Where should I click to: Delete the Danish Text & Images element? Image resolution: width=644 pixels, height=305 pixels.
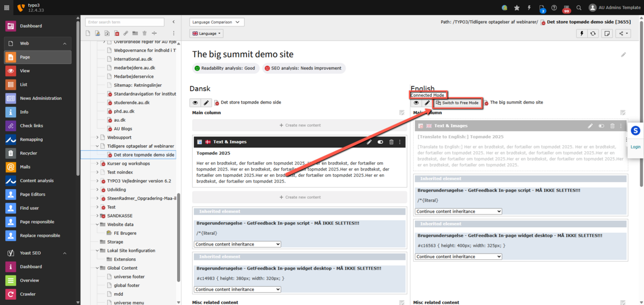[x=391, y=142]
